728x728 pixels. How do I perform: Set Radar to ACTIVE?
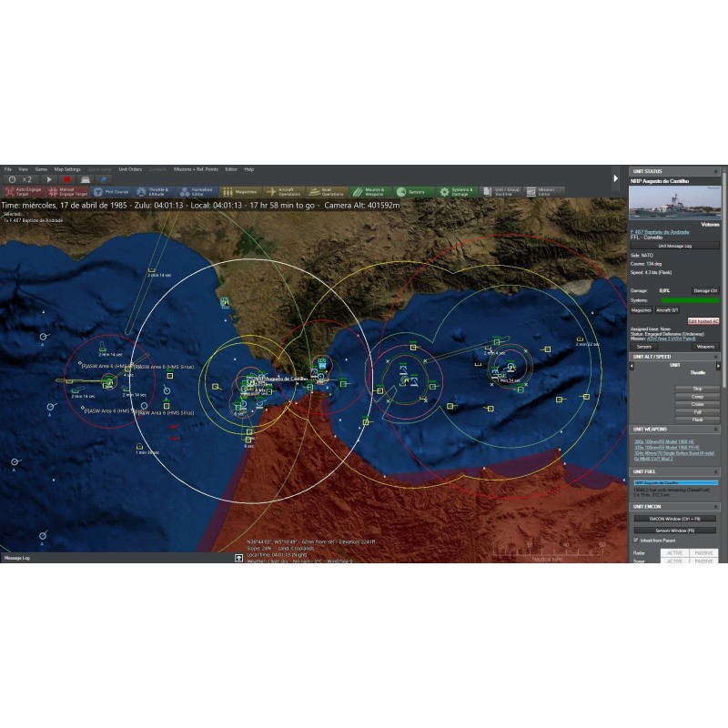click(673, 552)
